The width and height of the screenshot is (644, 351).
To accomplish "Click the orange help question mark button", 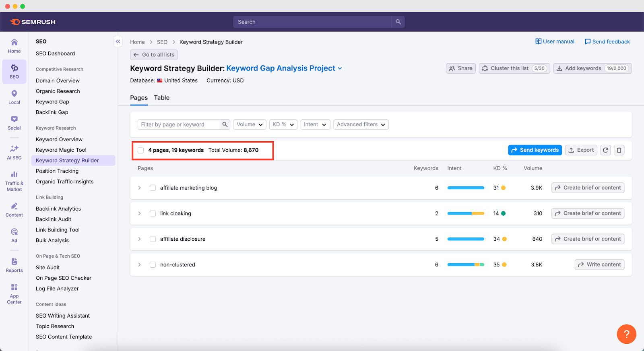I will click(x=626, y=334).
